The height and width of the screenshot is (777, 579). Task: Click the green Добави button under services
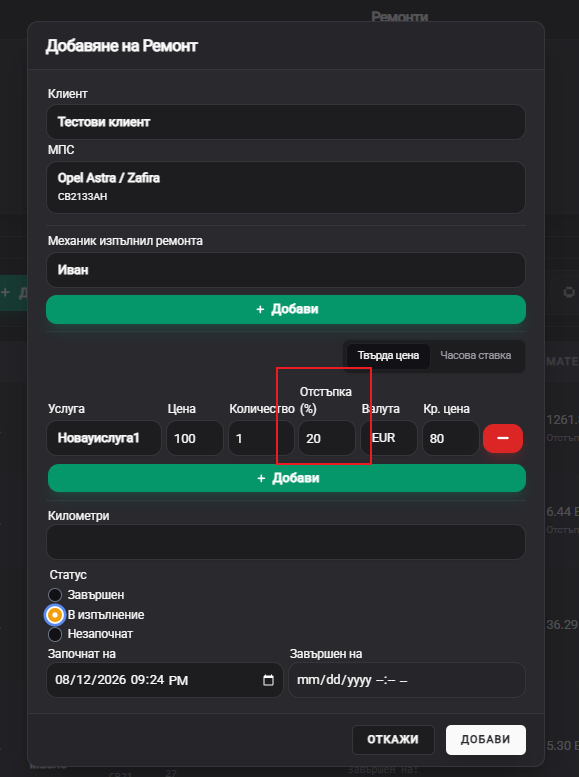(287, 478)
